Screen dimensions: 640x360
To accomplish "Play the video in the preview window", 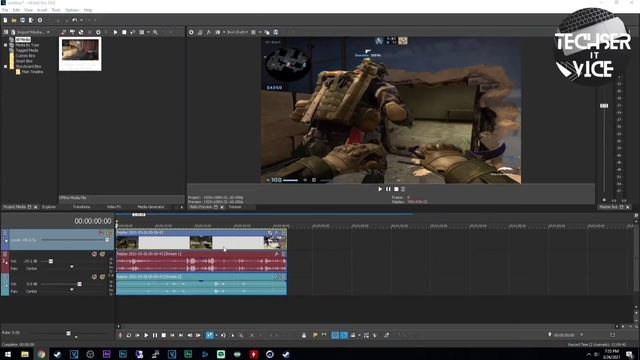I will (380, 189).
